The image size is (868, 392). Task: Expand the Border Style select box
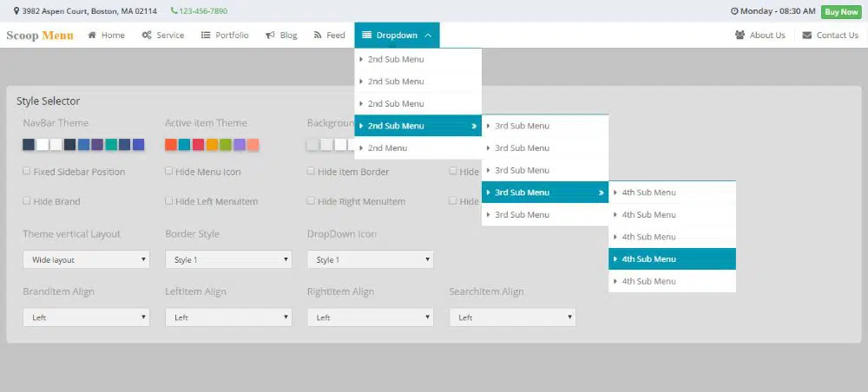pos(228,260)
